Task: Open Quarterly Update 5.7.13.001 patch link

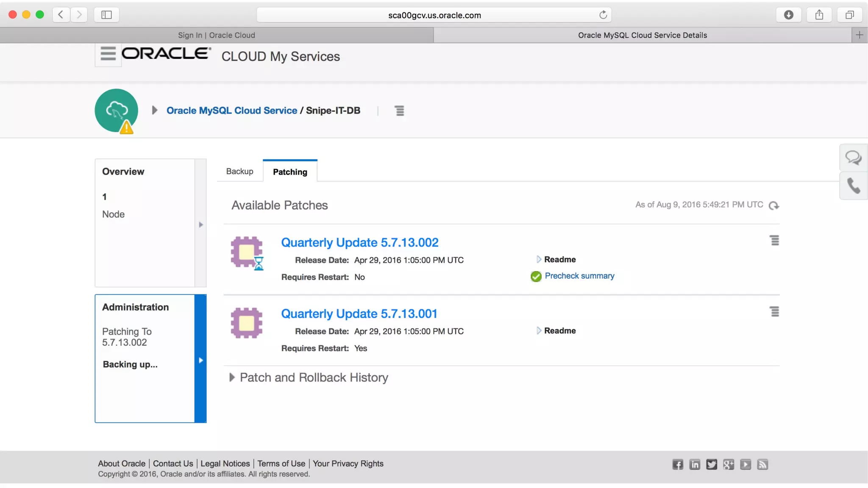Action: tap(359, 313)
